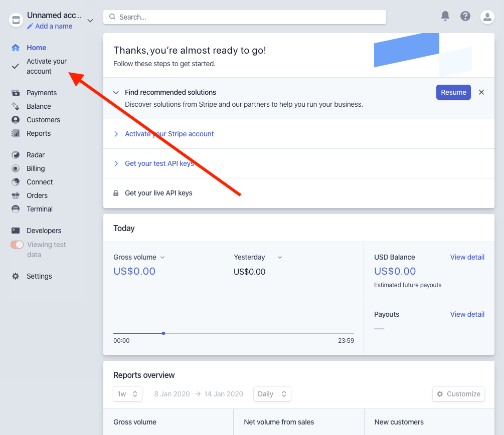Image resolution: width=504 pixels, height=435 pixels.
Task: Go to Home in the sidebar
Action: pyautogui.click(x=36, y=48)
